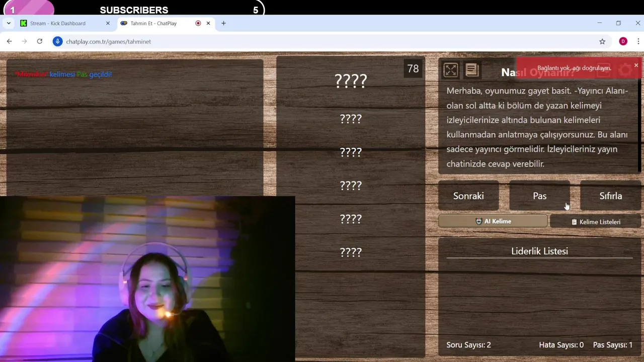Screen dimensions: 644x362
Task: Click the 'kelimesi Pas geçildi!' chat message
Action: [x=63, y=74]
